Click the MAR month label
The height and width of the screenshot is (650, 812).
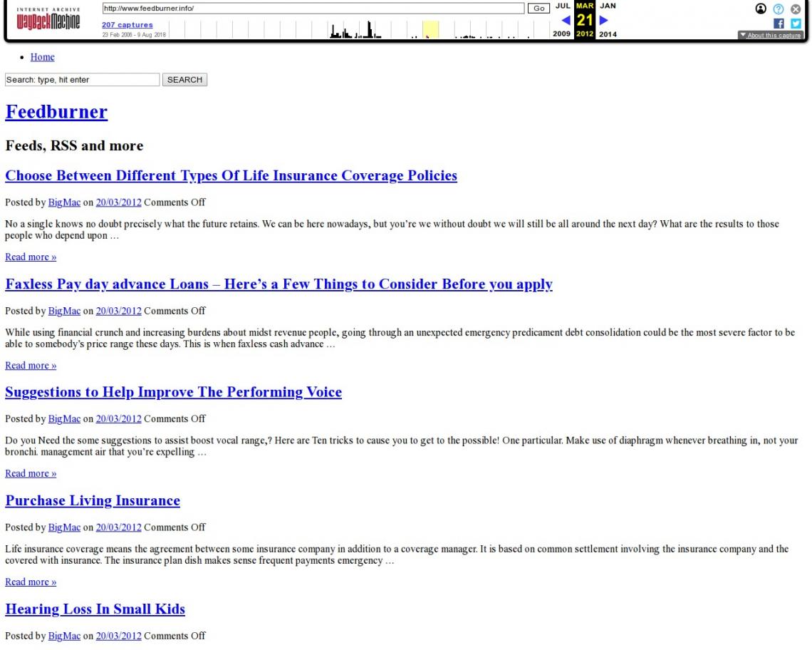(585, 6)
